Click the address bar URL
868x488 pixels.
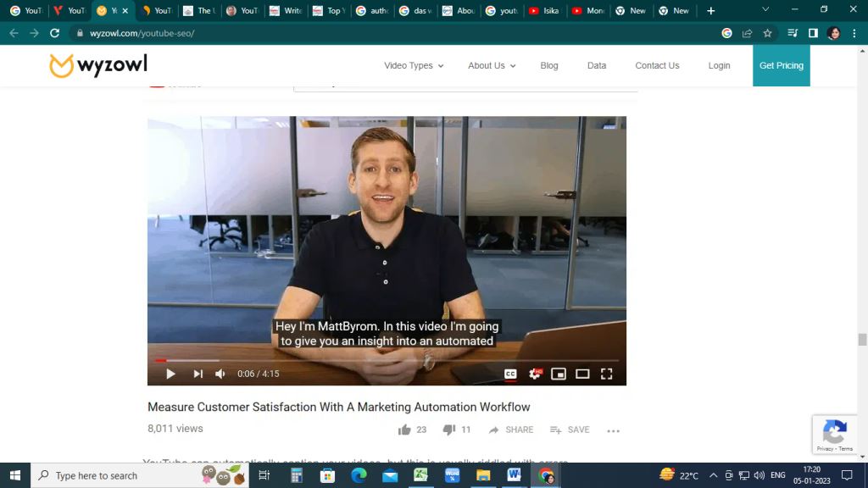pyautogui.click(x=142, y=33)
